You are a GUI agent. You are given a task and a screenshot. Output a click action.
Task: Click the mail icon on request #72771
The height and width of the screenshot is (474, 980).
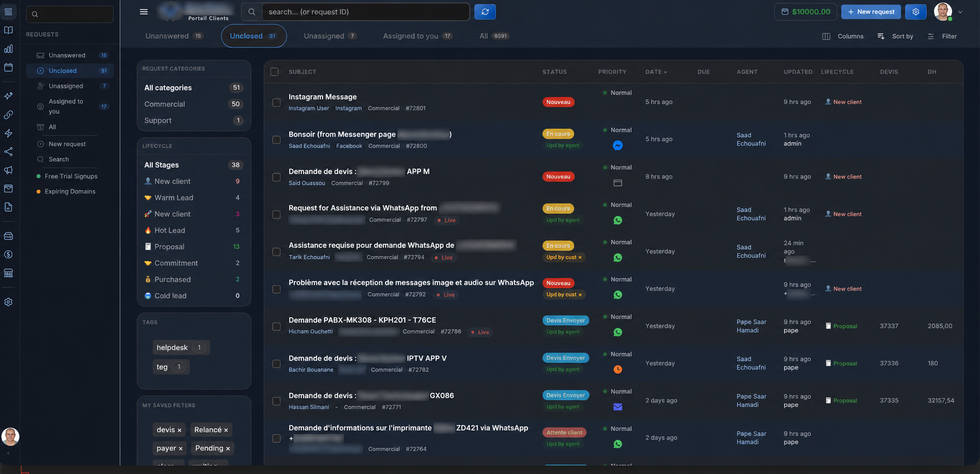pos(618,407)
